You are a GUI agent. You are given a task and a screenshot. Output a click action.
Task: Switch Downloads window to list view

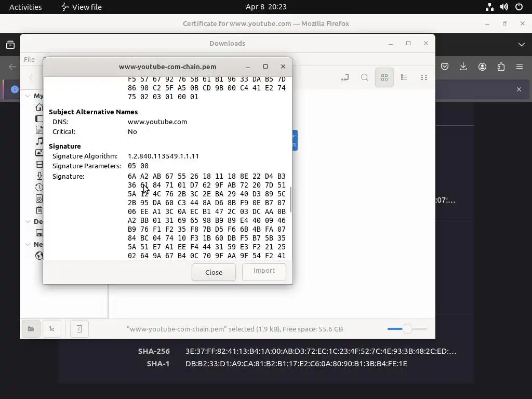tap(404, 78)
